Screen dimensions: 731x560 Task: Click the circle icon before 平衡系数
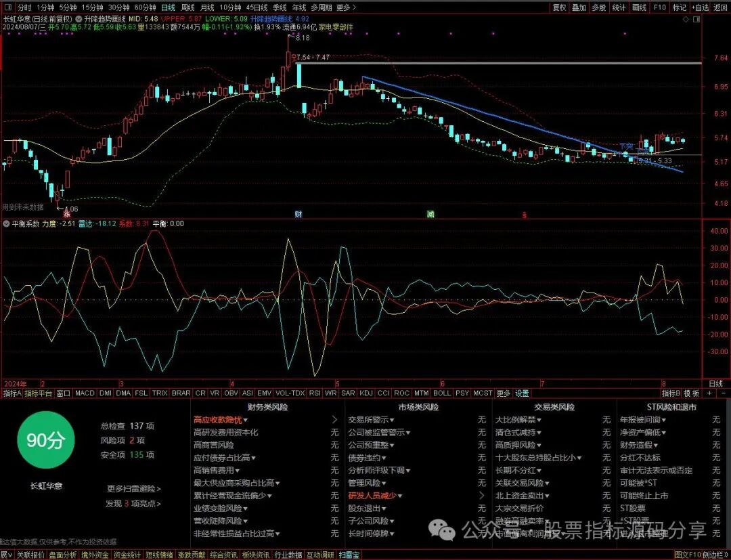click(x=6, y=224)
